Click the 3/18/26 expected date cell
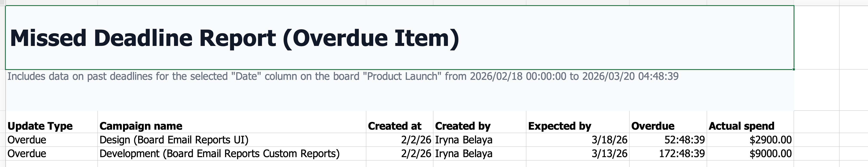 pos(609,140)
